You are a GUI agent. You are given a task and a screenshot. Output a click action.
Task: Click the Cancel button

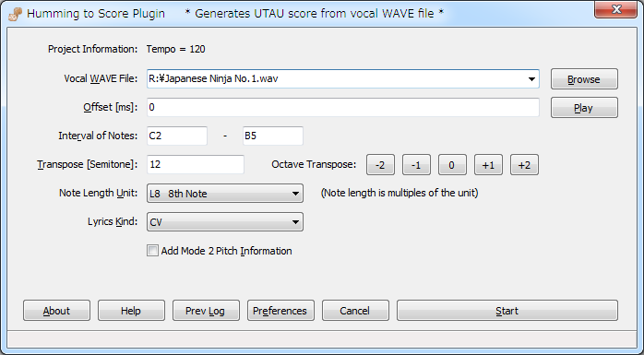point(356,311)
